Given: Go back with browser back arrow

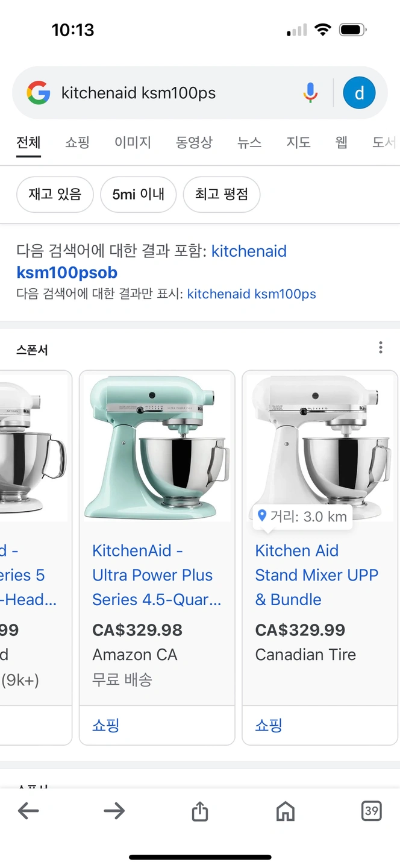Looking at the screenshot, I should coord(28,811).
